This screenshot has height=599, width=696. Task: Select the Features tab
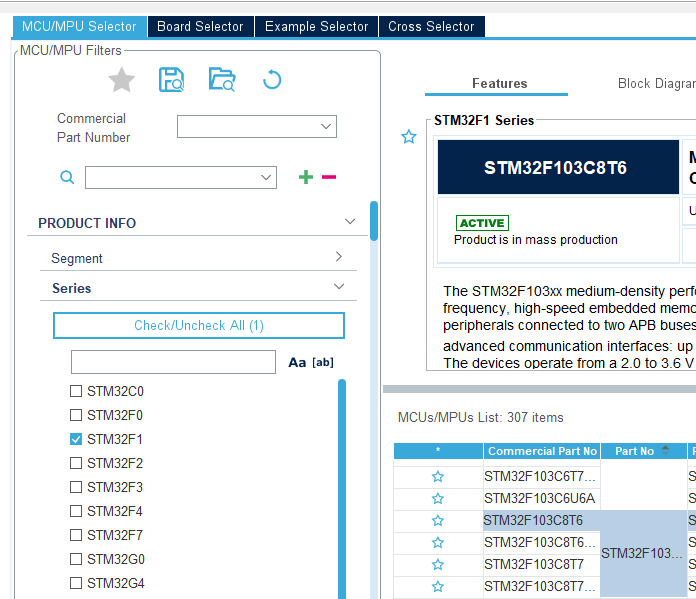click(x=499, y=83)
